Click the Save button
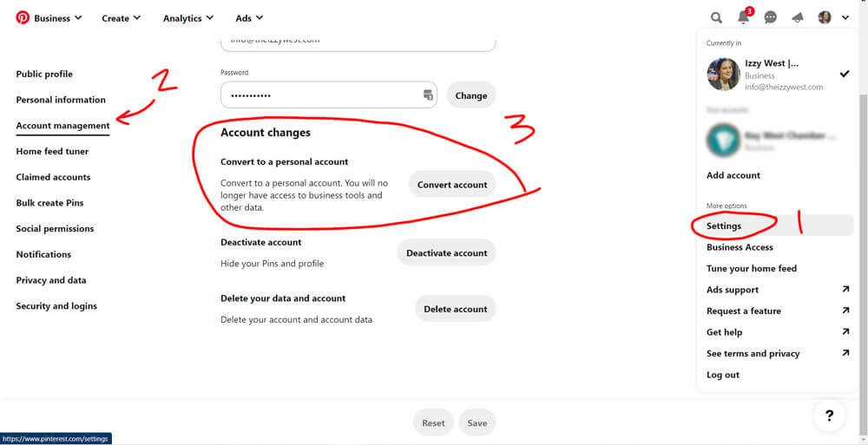868x445 pixels. (477, 422)
